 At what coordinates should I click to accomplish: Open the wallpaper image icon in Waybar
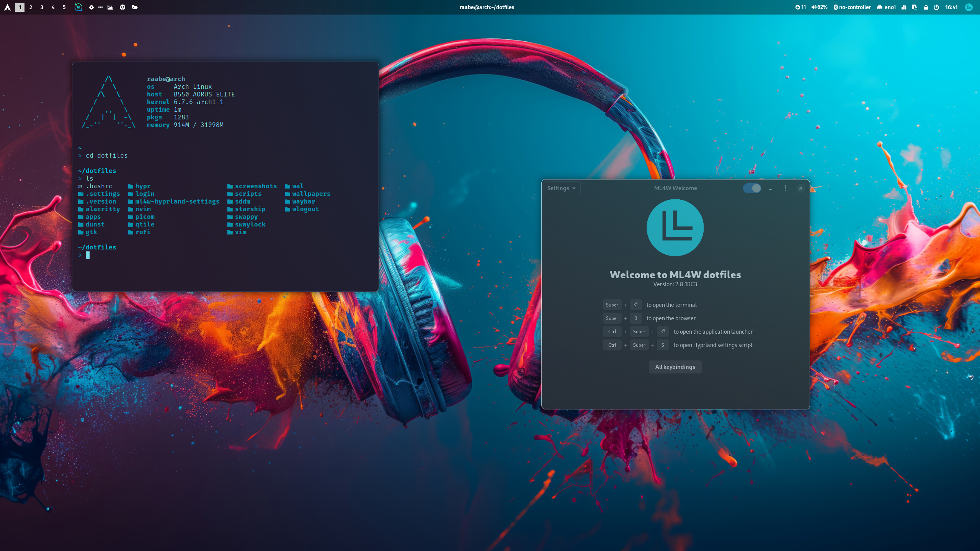(110, 7)
